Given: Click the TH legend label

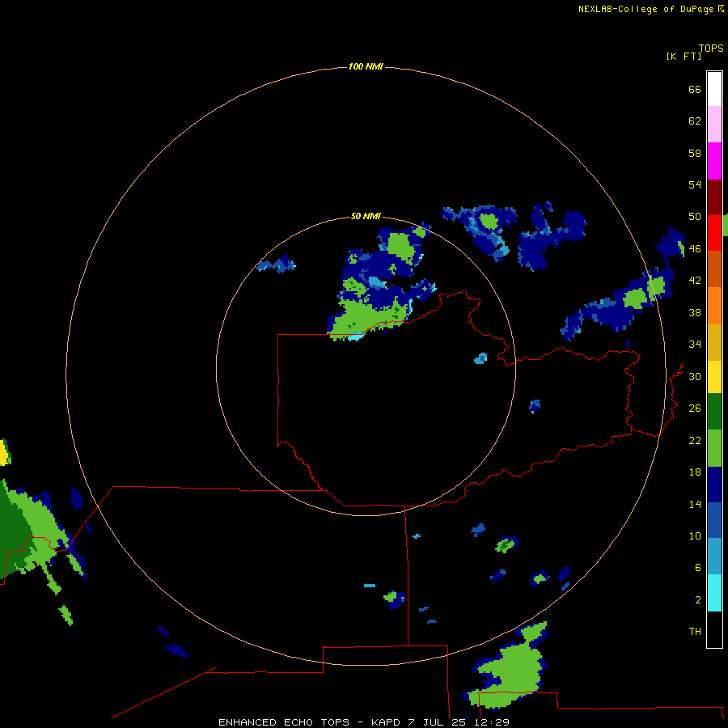Looking at the screenshot, I should click(x=695, y=632).
